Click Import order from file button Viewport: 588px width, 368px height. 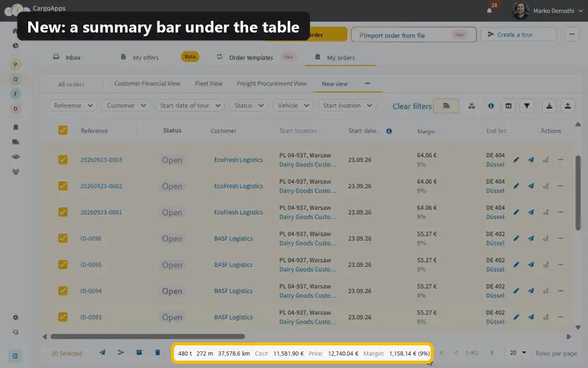(413, 35)
